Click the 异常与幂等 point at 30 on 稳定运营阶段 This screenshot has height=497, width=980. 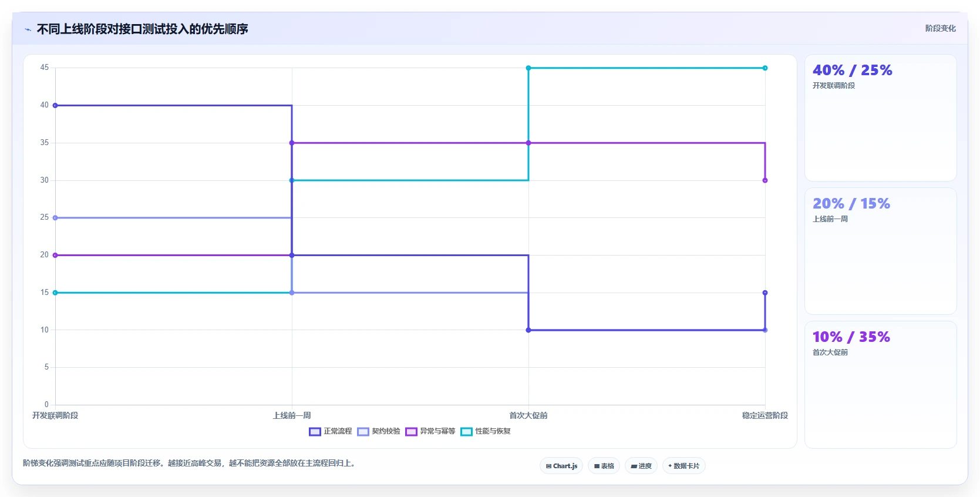point(765,180)
